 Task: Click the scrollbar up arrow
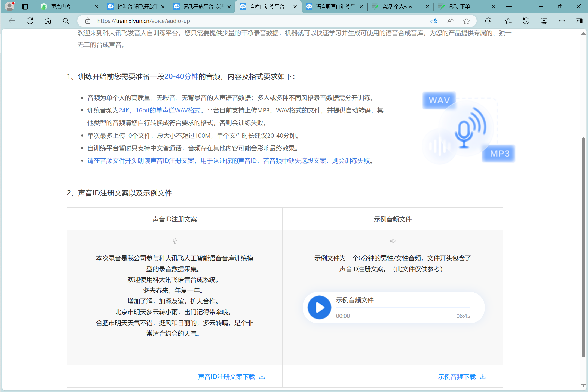click(583, 34)
